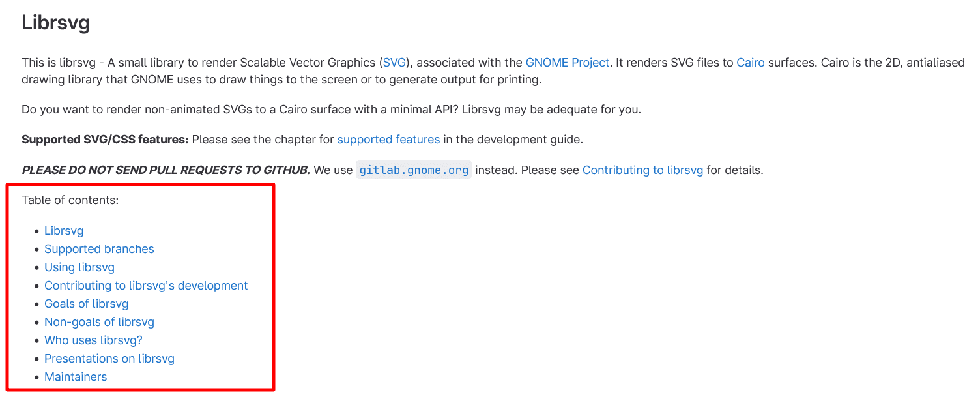
Task: Open the supported features link
Action: (388, 140)
